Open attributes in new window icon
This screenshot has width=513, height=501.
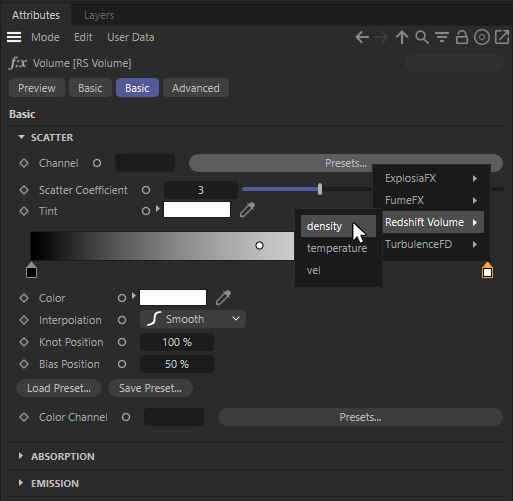pos(502,37)
